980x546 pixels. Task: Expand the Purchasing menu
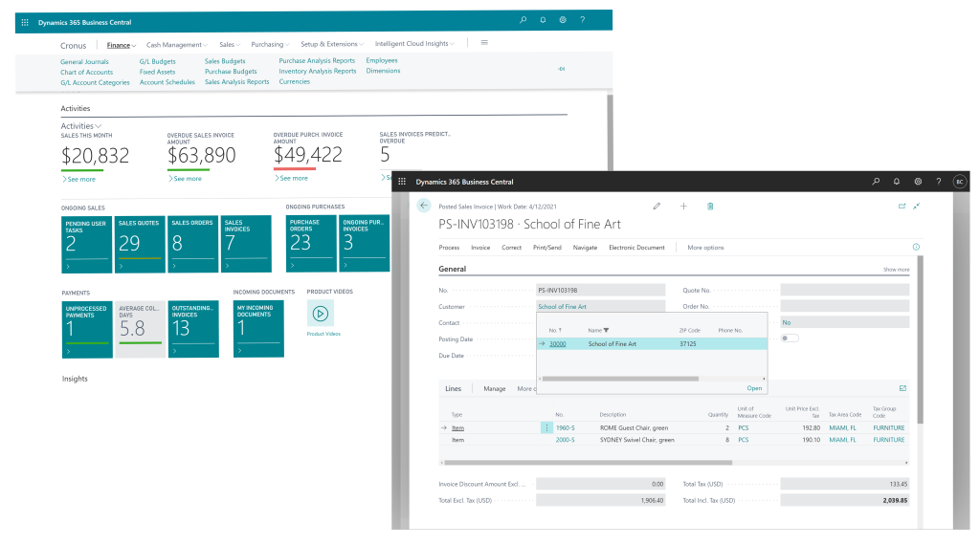pyautogui.click(x=270, y=44)
